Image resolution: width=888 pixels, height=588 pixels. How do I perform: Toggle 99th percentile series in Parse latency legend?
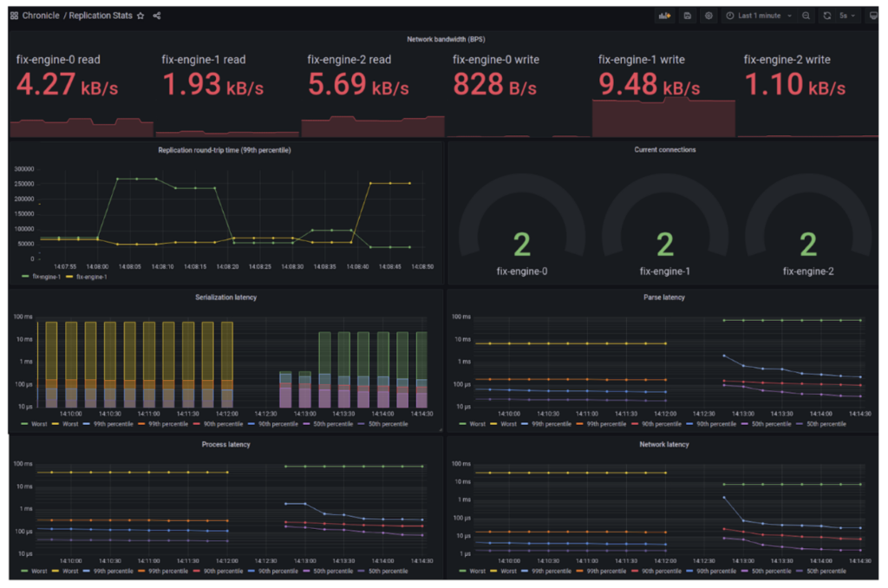(x=546, y=424)
